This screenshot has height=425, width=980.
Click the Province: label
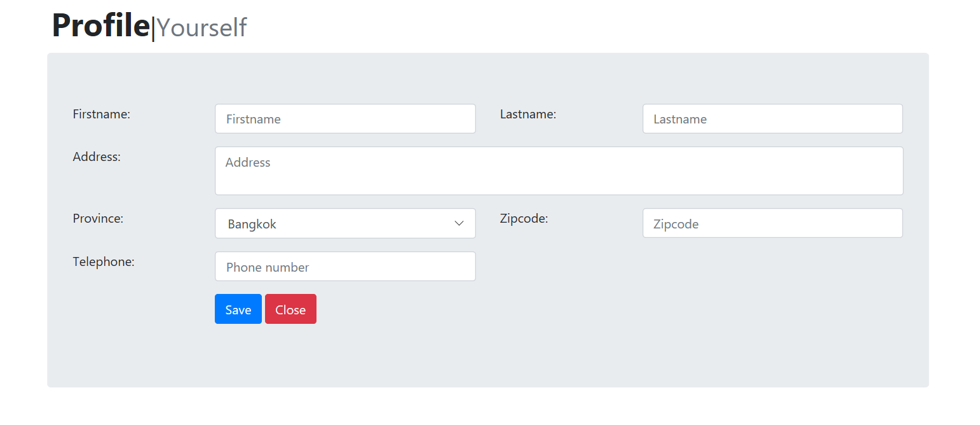point(98,219)
